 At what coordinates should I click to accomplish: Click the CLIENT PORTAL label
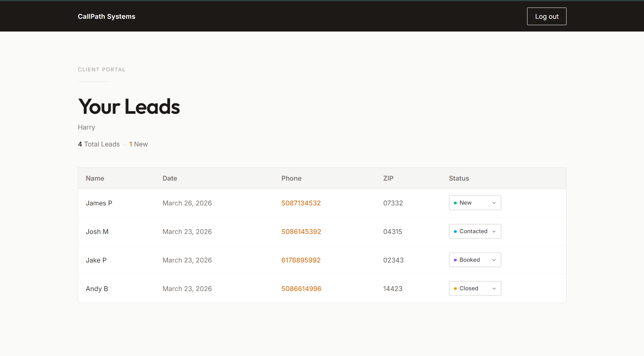point(102,69)
